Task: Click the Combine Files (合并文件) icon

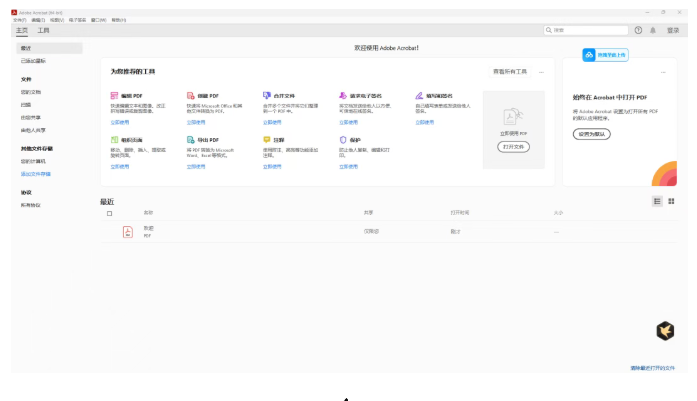Action: point(267,96)
